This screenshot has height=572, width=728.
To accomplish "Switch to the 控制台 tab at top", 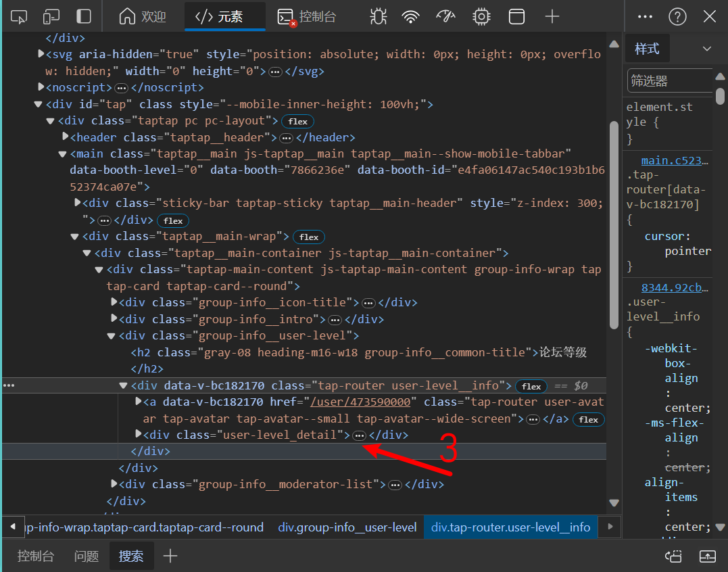I will (x=307, y=17).
